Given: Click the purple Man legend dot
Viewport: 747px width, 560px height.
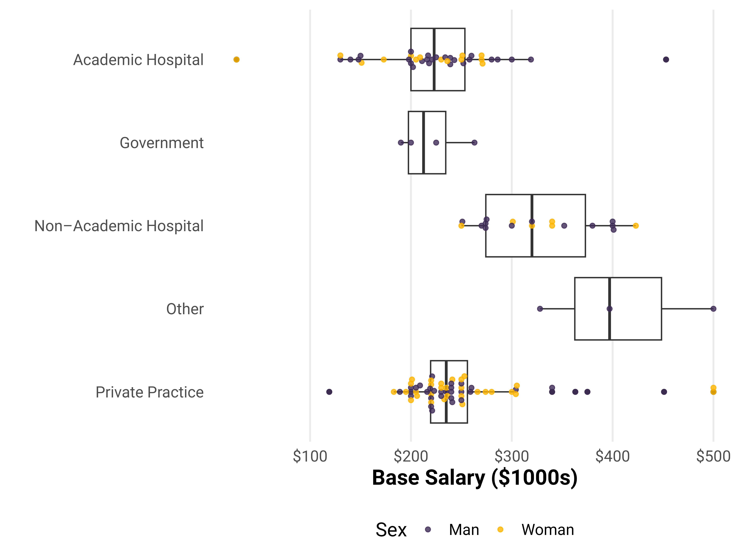Looking at the screenshot, I should (x=428, y=529).
